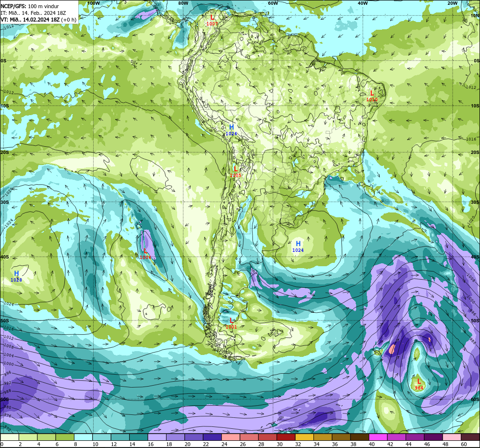This screenshot has height=448, width=480.
Task: Select the 16–18 lavender legend swatch
Action: click(157, 437)
